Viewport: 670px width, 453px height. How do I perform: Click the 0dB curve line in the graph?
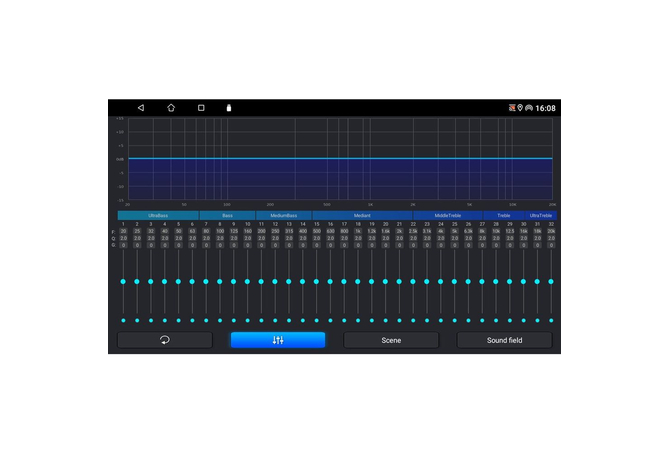click(x=340, y=158)
